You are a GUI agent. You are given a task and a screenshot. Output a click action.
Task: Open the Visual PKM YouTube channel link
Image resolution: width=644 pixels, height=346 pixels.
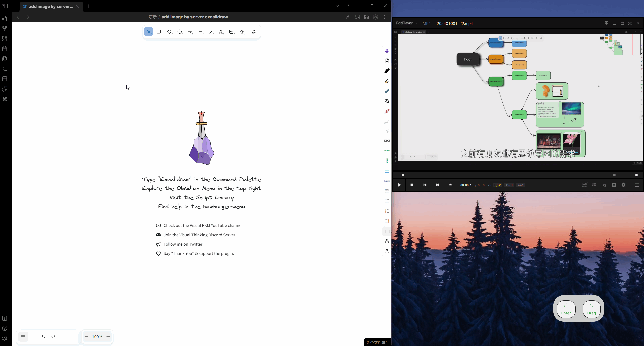point(203,225)
